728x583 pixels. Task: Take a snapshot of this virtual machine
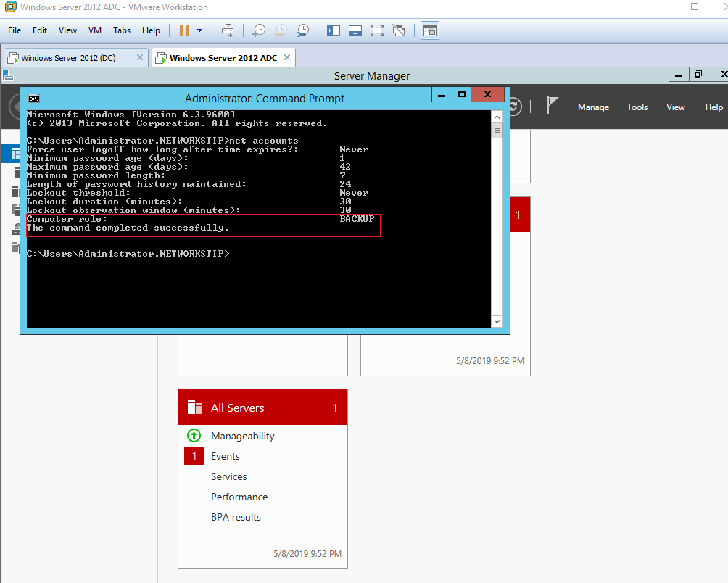(258, 30)
